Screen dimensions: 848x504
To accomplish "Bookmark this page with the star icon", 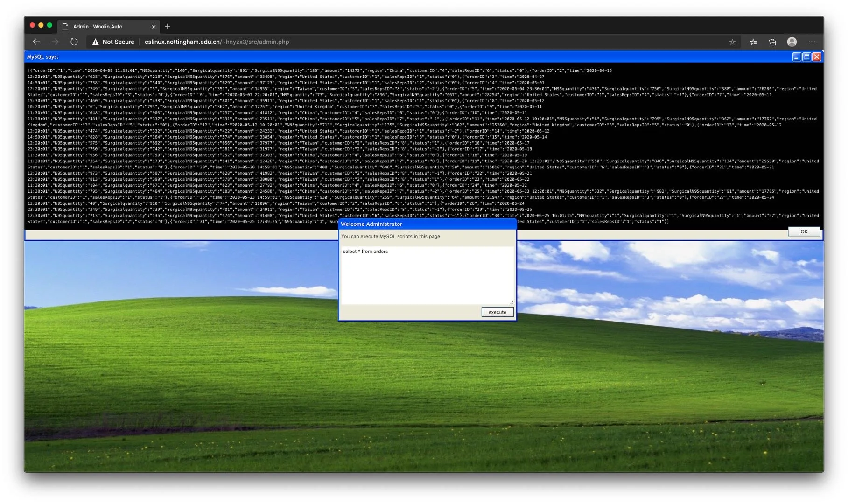I will coord(733,42).
